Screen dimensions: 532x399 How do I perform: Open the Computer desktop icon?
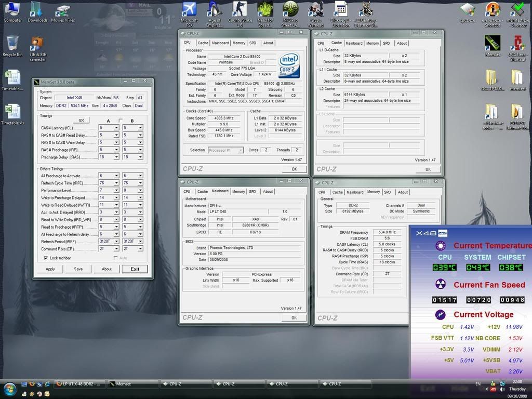point(12,11)
